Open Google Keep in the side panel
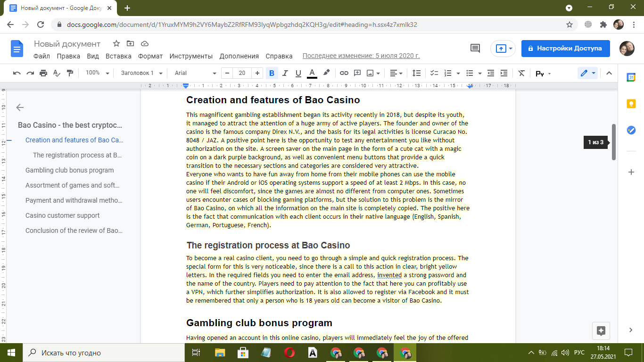 point(631,104)
